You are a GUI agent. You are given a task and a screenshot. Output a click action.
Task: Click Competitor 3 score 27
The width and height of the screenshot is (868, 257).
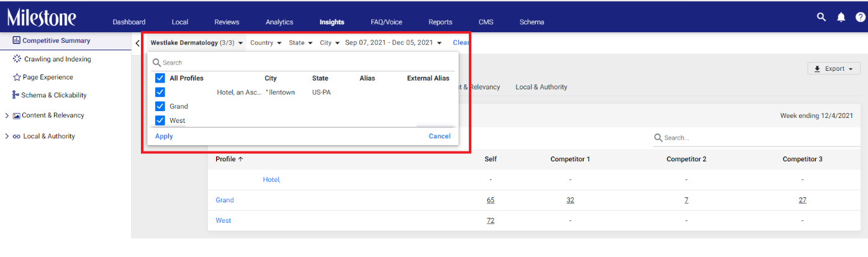point(802,200)
